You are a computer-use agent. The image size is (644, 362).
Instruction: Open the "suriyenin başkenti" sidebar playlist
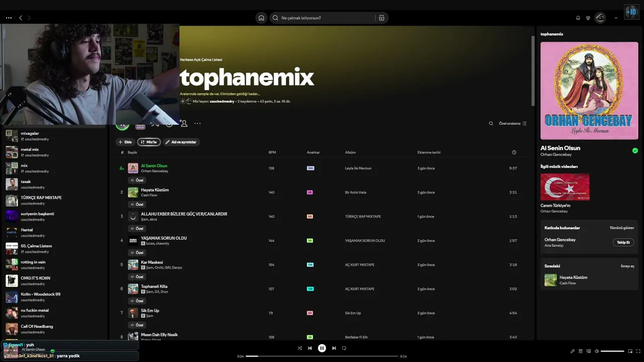[x=54, y=216]
